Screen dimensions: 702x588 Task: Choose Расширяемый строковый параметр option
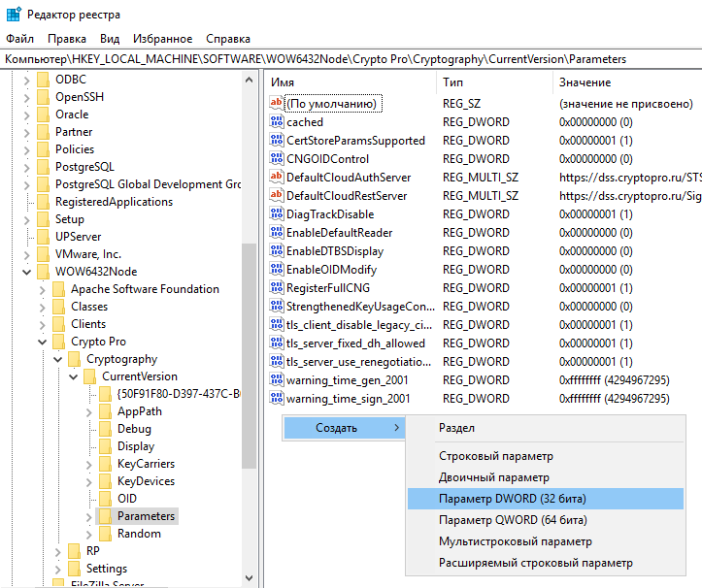(x=546, y=563)
